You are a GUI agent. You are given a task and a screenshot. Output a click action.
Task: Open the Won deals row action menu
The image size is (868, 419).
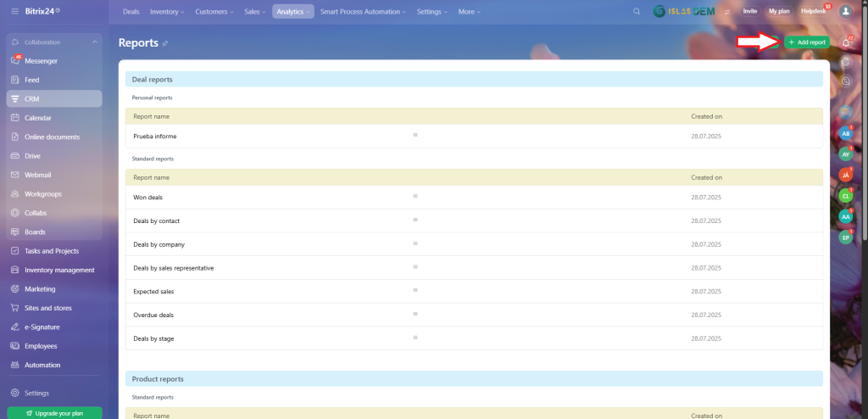[x=415, y=196]
